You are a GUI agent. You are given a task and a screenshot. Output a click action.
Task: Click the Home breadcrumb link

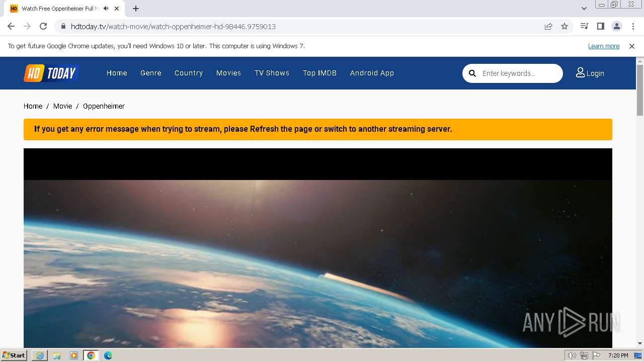click(x=33, y=106)
